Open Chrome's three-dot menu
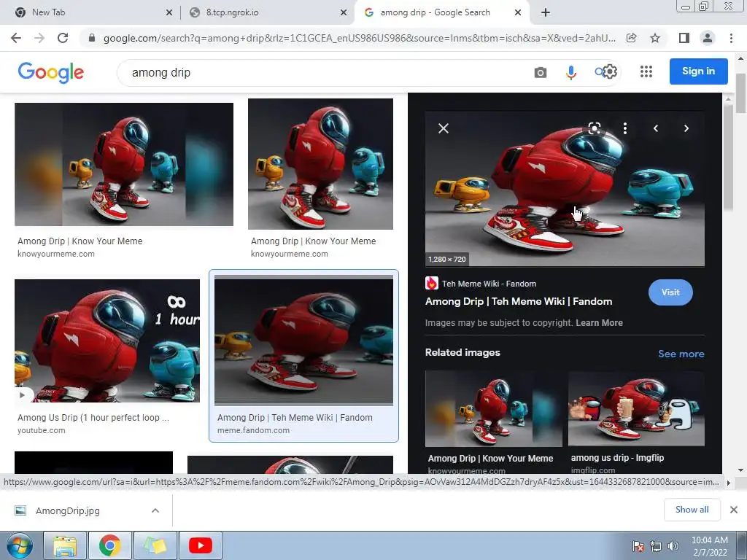This screenshot has height=560, width=747. tap(731, 38)
